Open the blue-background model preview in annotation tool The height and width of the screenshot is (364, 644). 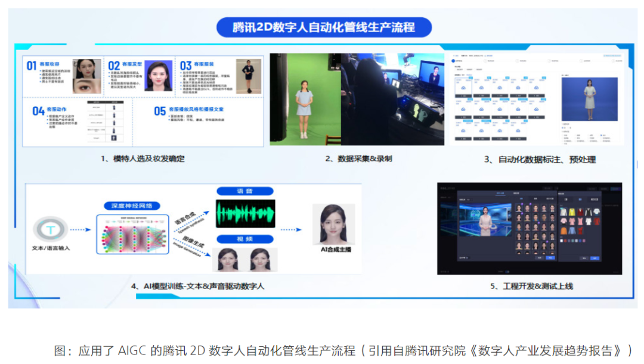pos(589,99)
